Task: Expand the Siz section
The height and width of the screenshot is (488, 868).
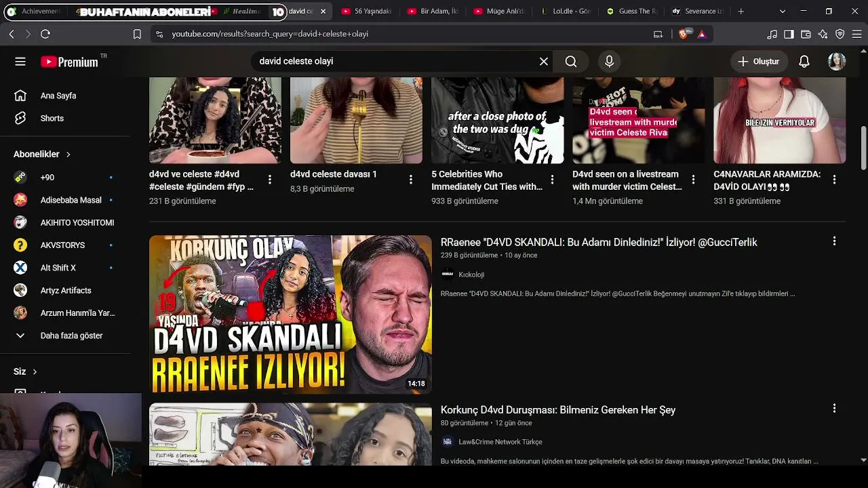Action: 25,371
